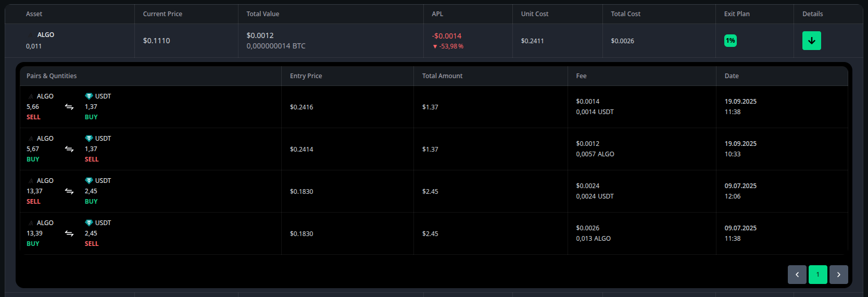Select page 1 in pagination

point(817,275)
